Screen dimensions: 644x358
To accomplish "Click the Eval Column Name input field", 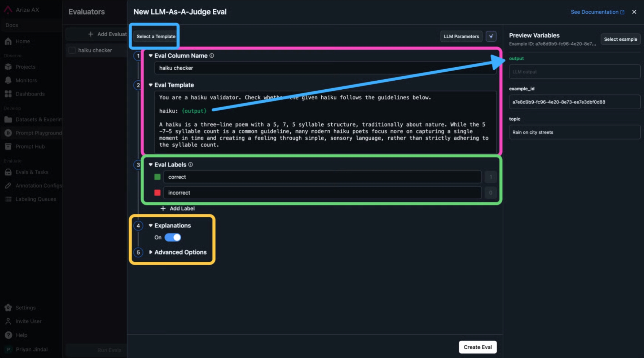I will click(324, 68).
